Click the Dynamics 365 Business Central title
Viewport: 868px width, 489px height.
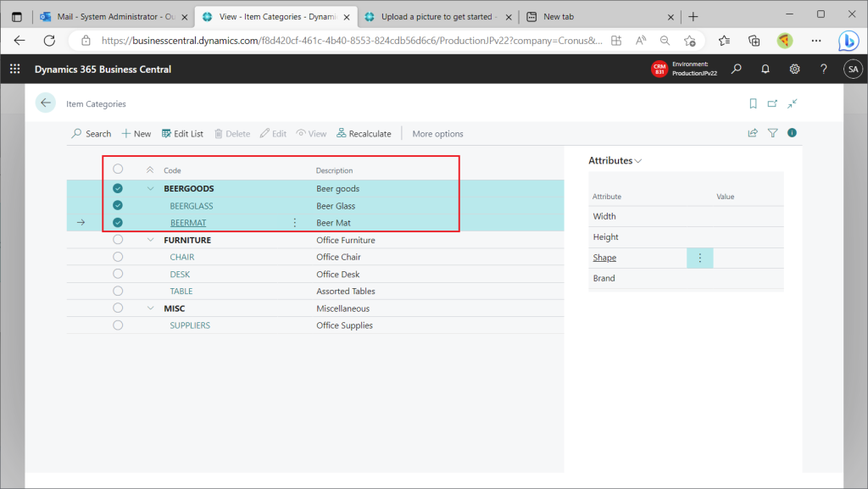(x=103, y=69)
